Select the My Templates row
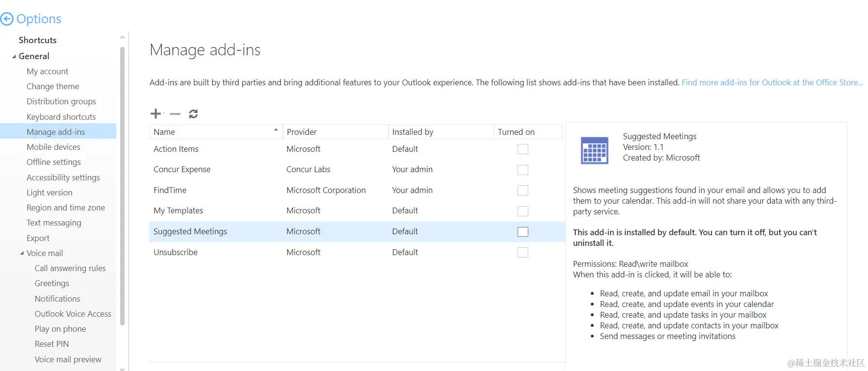 point(357,211)
